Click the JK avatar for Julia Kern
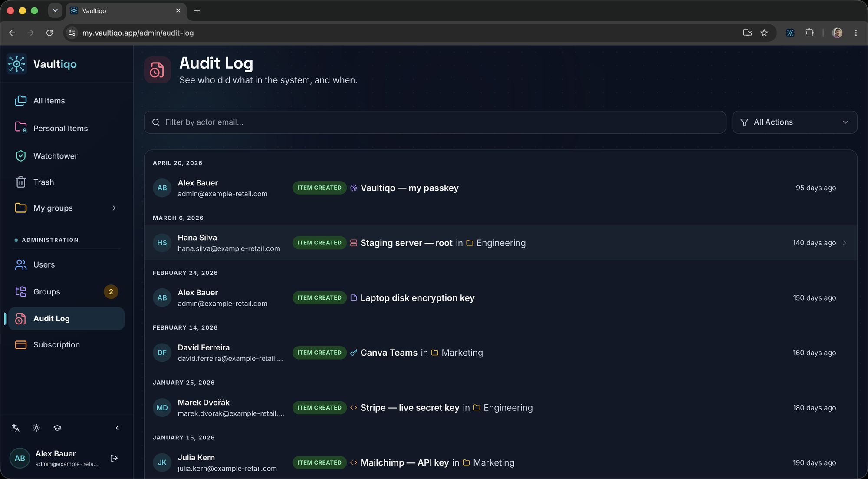This screenshot has width=868, height=479. pyautogui.click(x=162, y=463)
